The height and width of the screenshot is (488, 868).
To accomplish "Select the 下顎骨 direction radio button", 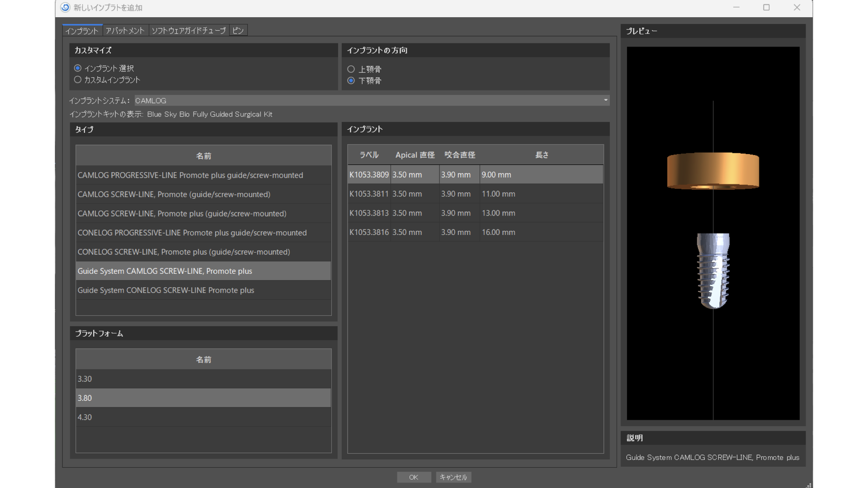I will (351, 80).
